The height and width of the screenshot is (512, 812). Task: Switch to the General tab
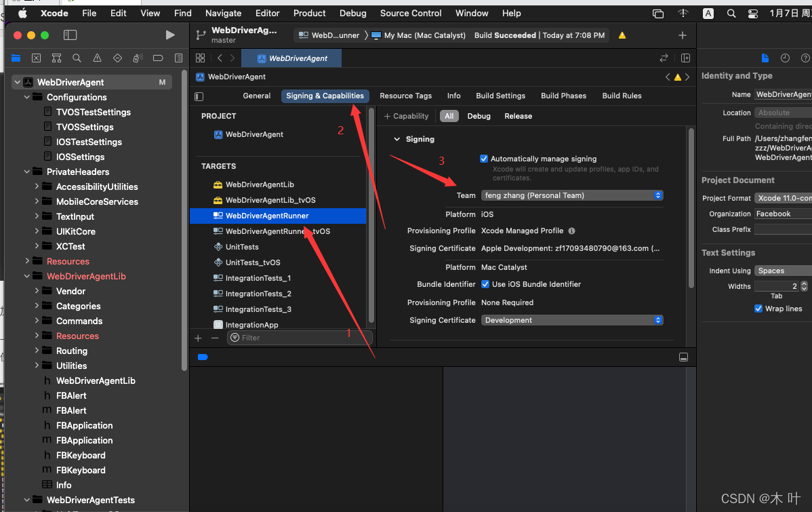256,96
